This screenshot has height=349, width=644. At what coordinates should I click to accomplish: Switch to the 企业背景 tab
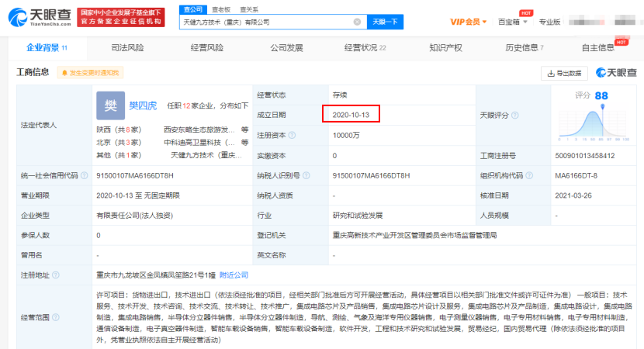tap(47, 47)
